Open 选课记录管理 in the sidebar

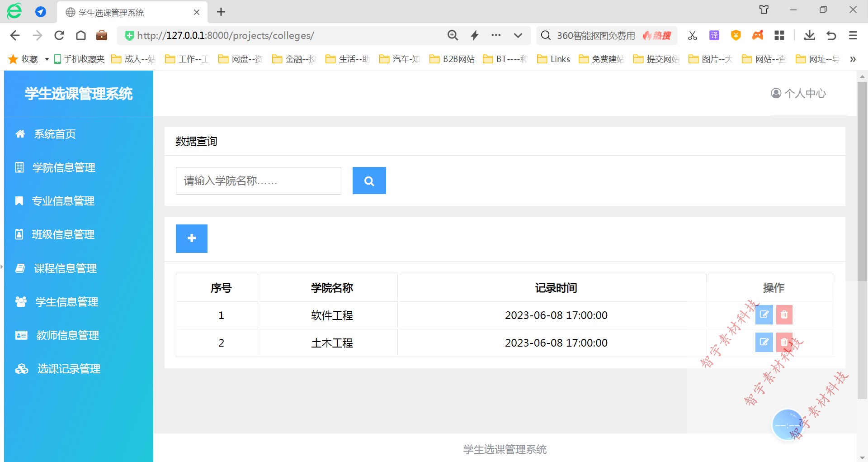(68, 369)
